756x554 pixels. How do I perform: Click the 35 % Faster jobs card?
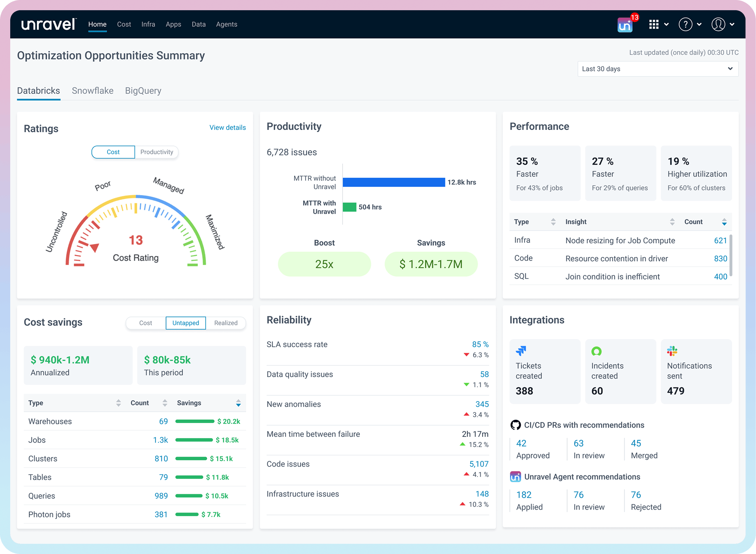coord(545,173)
